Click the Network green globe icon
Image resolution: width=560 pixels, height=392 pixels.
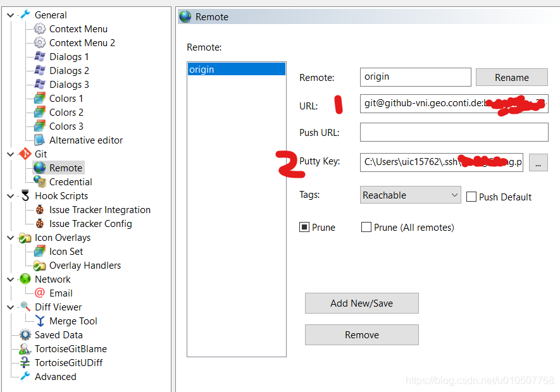[25, 279]
